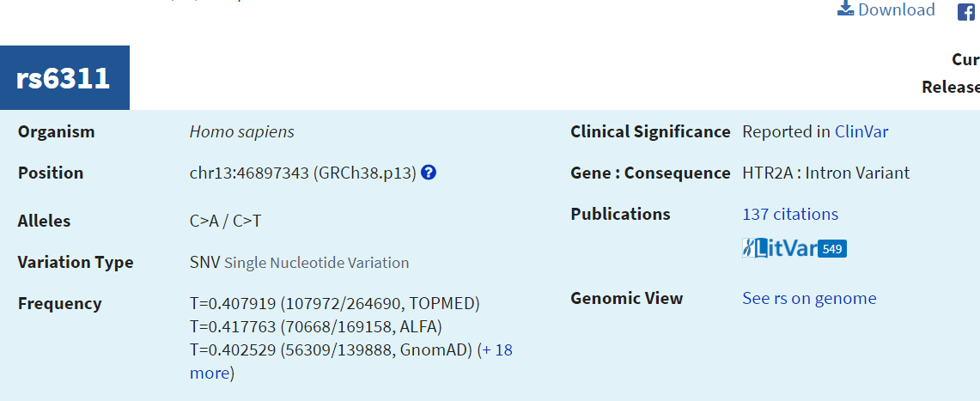Click the Clinical Significance label
Image resolution: width=980 pixels, height=401 pixels.
[x=650, y=131]
